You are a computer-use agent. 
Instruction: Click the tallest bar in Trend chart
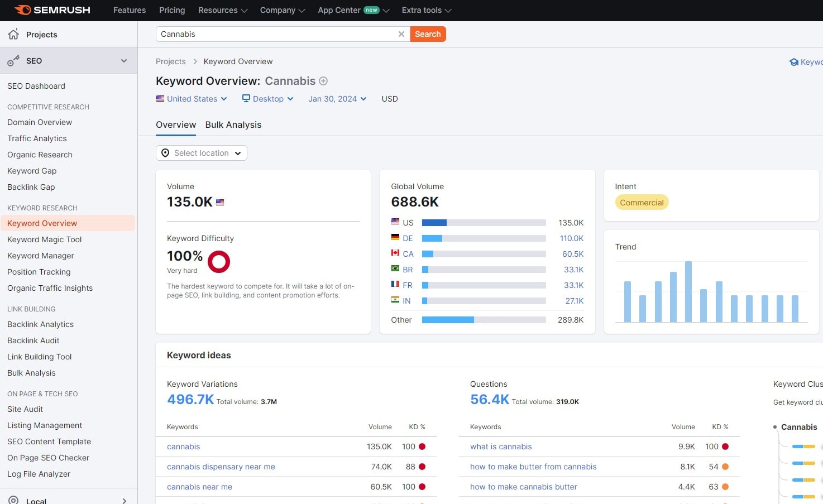tap(688, 291)
